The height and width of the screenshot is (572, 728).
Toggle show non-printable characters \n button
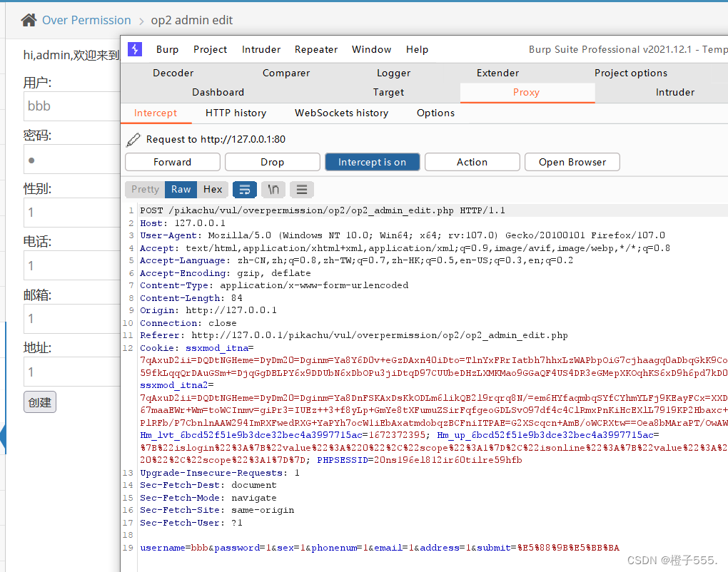tap(273, 189)
